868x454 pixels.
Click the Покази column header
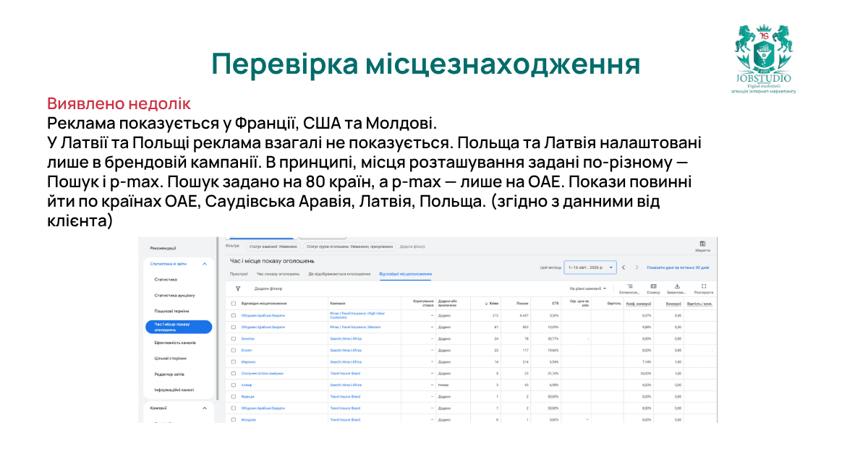[x=523, y=304]
